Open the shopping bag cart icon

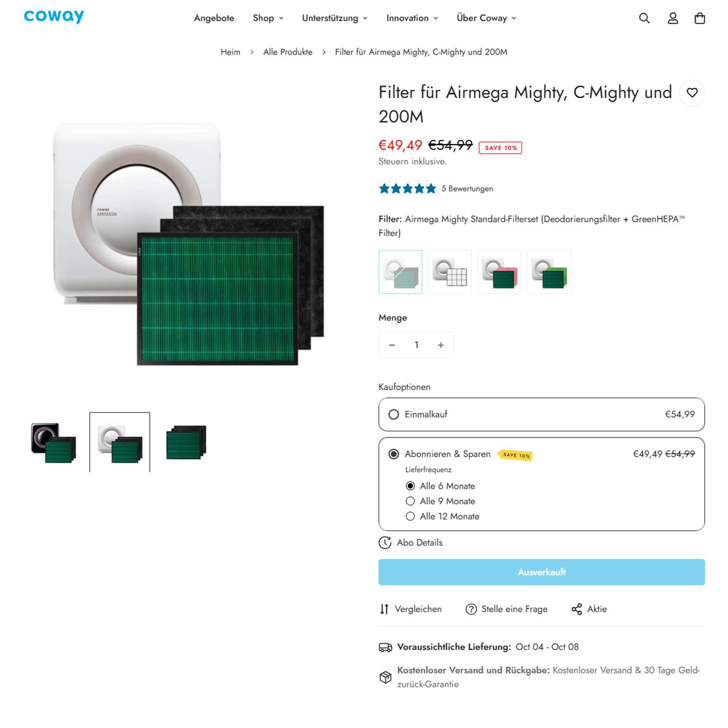click(699, 18)
